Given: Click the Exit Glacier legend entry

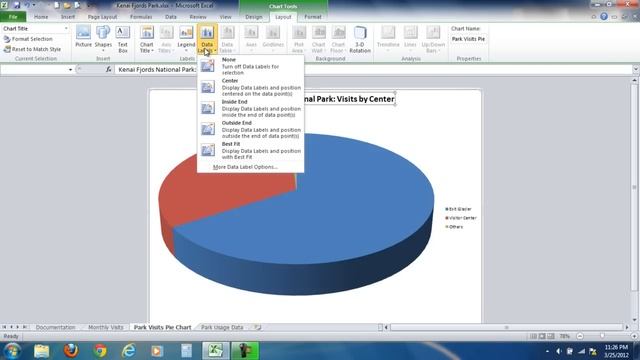Looking at the screenshot, I should point(459,209).
